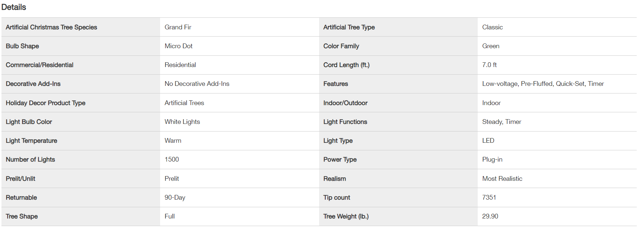Click the Warm light temperature value
The image size is (644, 246).
click(x=173, y=141)
